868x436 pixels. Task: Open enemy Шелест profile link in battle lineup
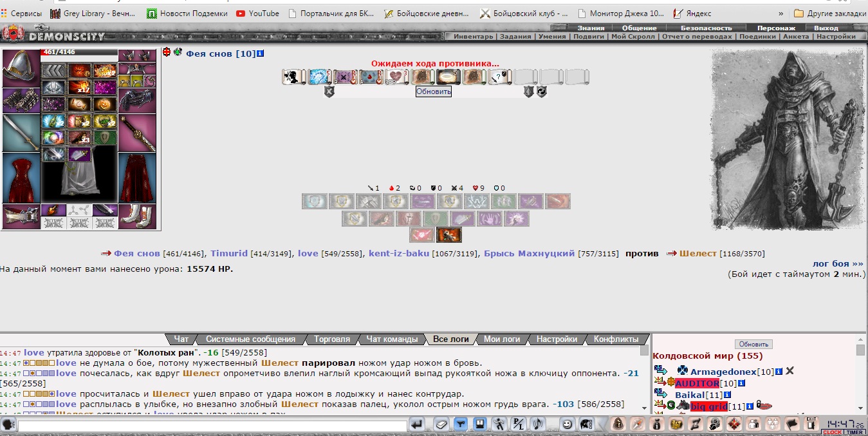[698, 254]
